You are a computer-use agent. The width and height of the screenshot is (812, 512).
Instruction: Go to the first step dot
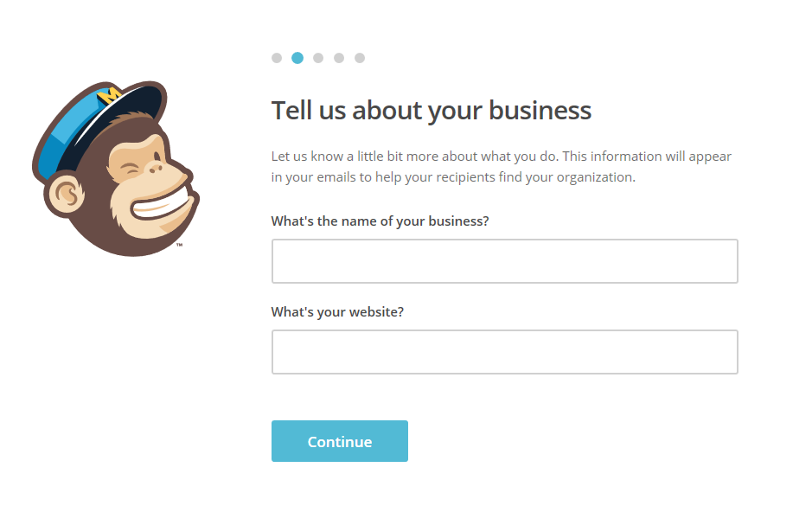click(x=277, y=58)
